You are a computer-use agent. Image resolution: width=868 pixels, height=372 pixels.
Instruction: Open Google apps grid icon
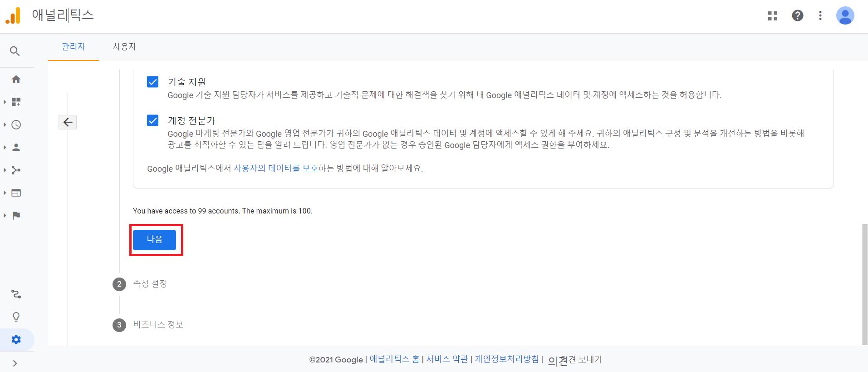coord(772,16)
